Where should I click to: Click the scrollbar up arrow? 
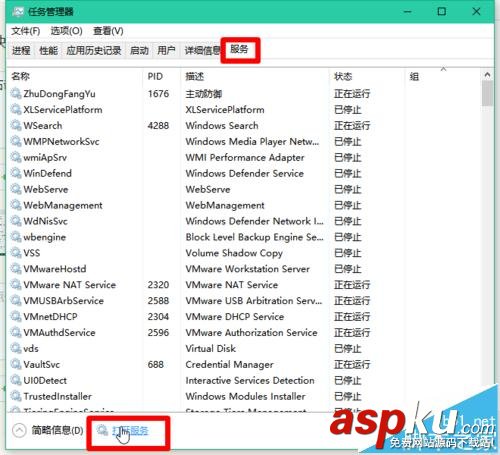click(x=487, y=75)
